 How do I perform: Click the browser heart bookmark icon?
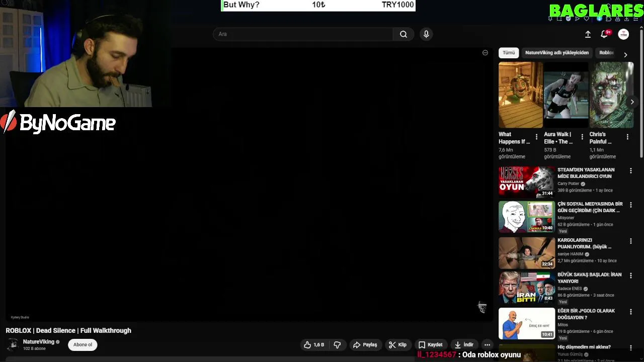pos(587,19)
